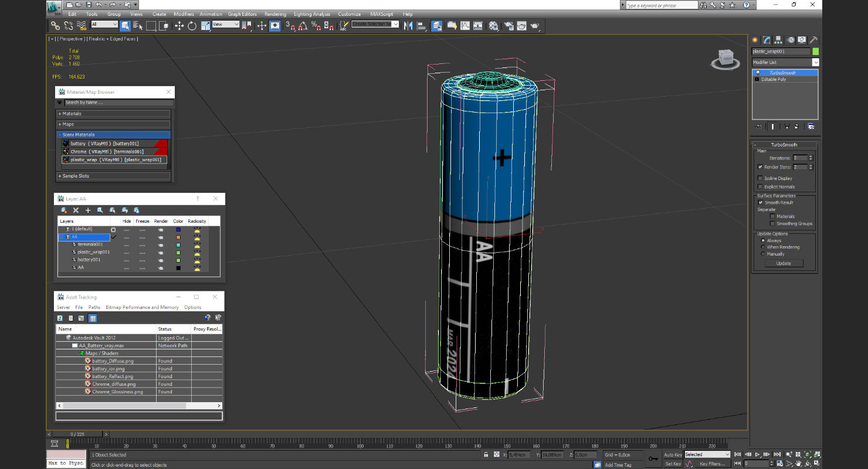Click the ViewCube in viewport
Viewport: 868px width, 469px height.
click(725, 59)
